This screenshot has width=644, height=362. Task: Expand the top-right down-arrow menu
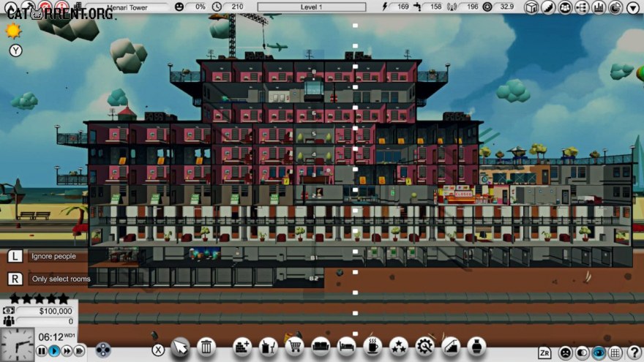[x=633, y=7]
